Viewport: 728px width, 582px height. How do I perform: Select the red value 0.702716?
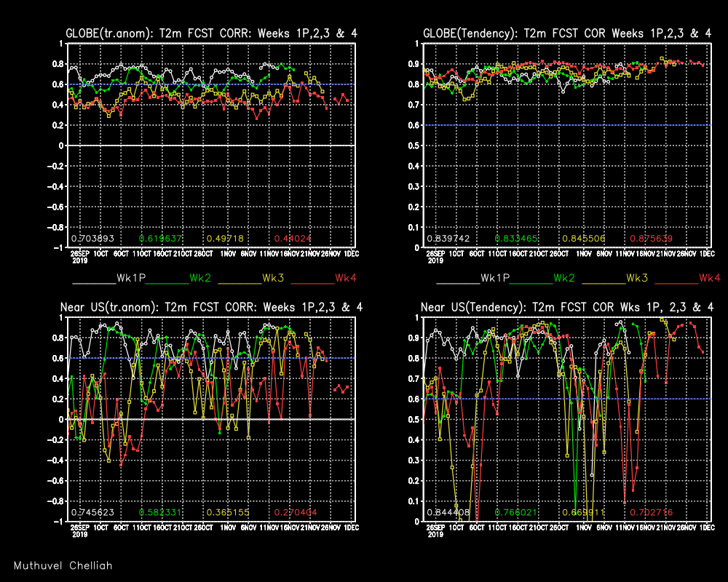tap(651, 512)
